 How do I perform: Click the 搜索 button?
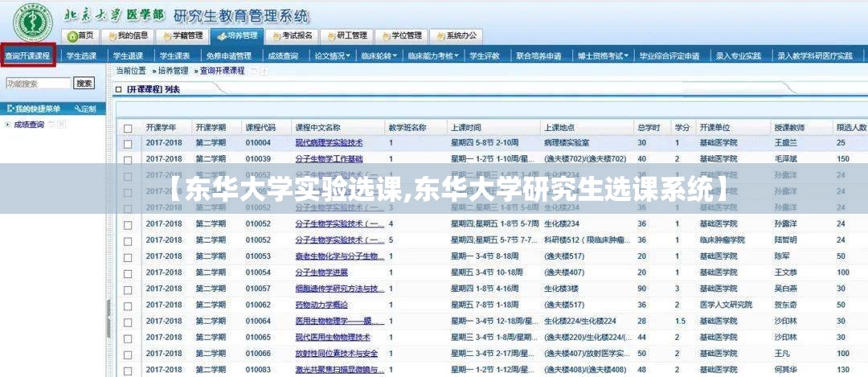(x=84, y=84)
